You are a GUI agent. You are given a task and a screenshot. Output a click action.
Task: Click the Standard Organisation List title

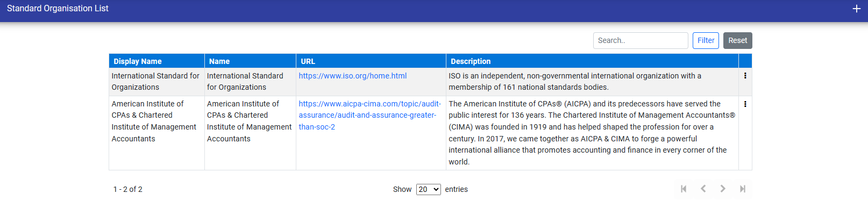pyautogui.click(x=58, y=9)
